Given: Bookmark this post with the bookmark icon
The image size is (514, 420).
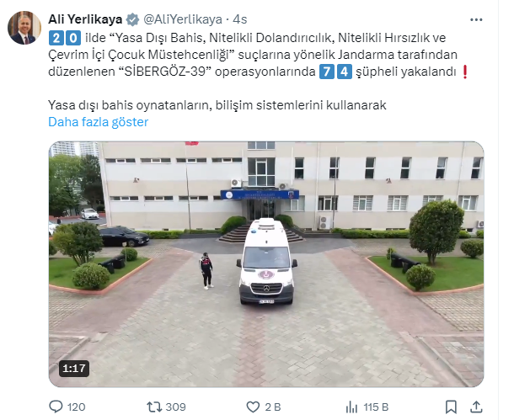Looking at the screenshot, I should 451,407.
